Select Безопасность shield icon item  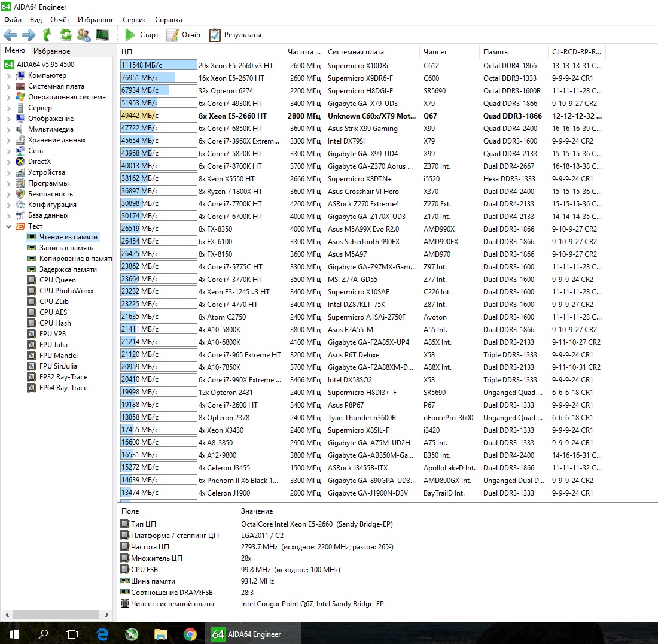coord(20,194)
